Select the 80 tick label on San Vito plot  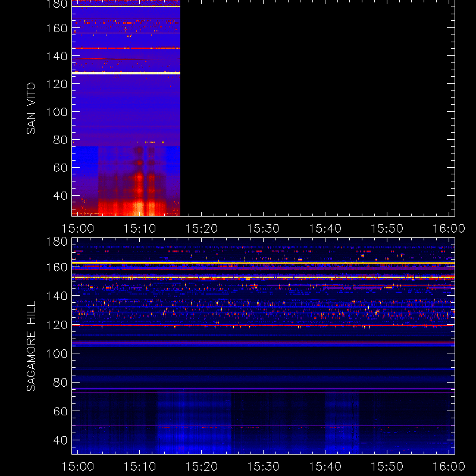point(60,140)
